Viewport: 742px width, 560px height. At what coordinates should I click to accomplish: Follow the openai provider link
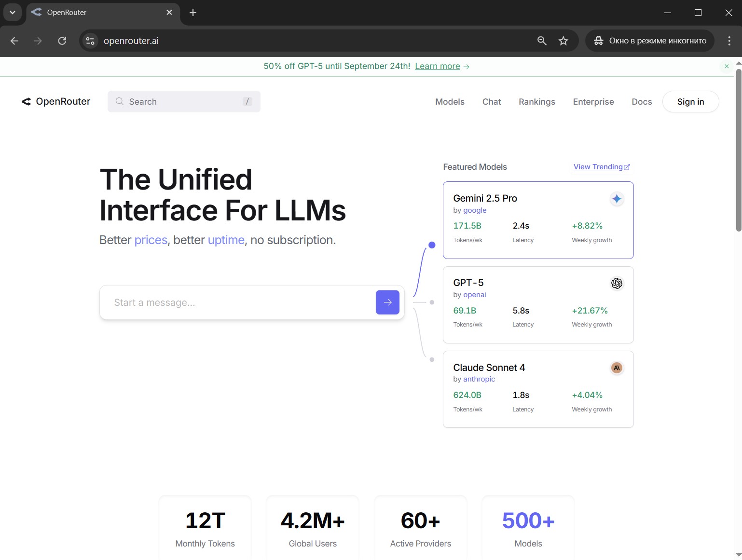(x=474, y=295)
